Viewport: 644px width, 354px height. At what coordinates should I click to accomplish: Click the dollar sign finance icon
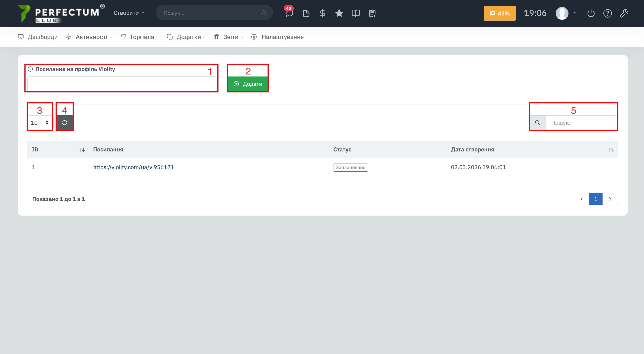click(x=322, y=13)
